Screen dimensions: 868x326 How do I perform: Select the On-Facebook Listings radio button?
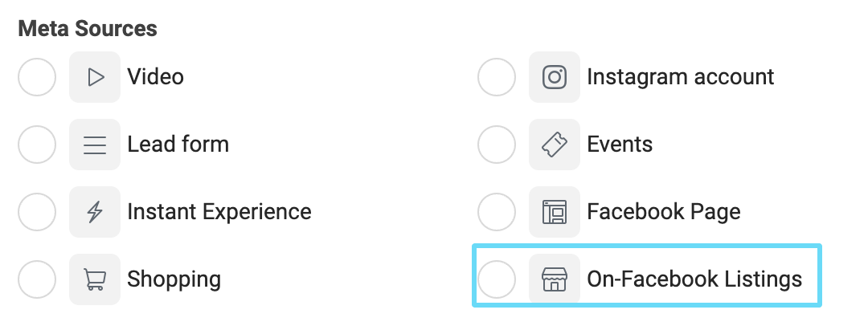click(497, 279)
